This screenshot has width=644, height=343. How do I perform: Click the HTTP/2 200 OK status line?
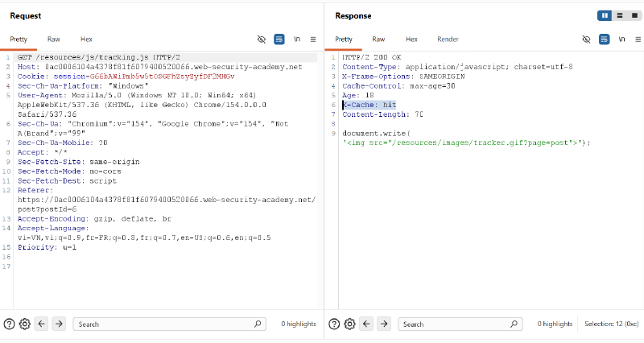[x=372, y=57]
